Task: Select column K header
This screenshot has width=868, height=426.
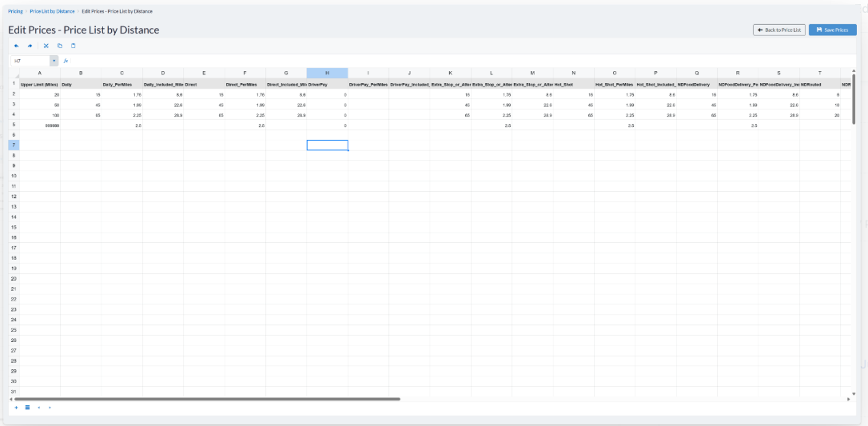Action: point(451,73)
